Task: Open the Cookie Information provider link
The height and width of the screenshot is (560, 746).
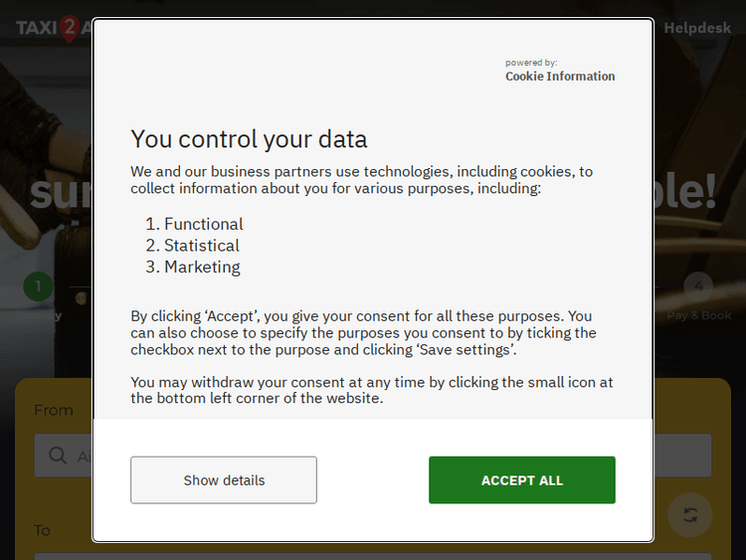Action: click(x=560, y=77)
